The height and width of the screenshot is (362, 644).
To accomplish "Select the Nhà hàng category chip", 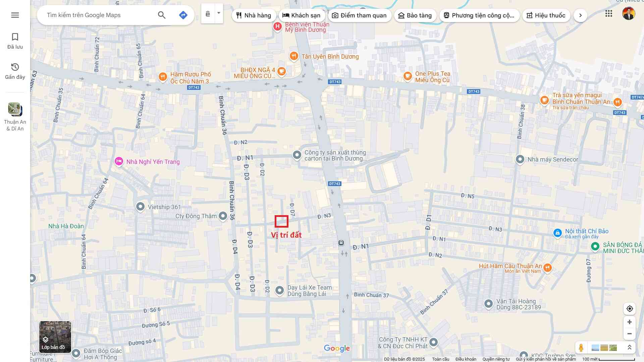I will click(254, 15).
